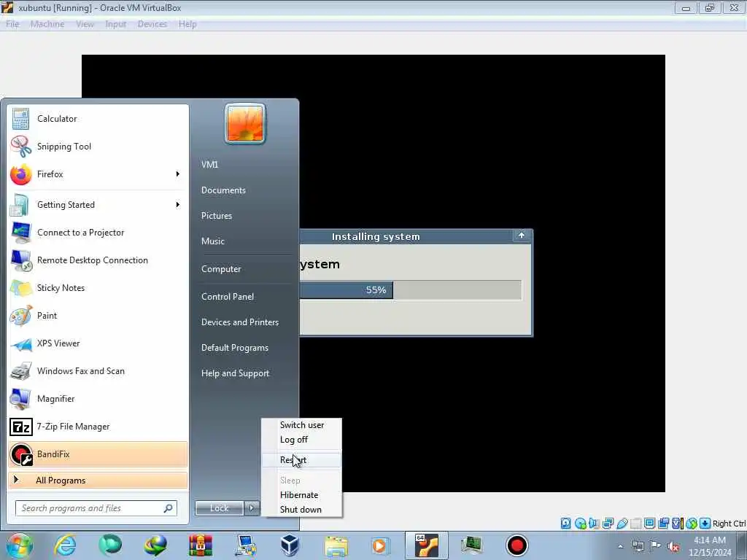747x560 pixels.
Task: Choose Switch user
Action: [x=301, y=425]
